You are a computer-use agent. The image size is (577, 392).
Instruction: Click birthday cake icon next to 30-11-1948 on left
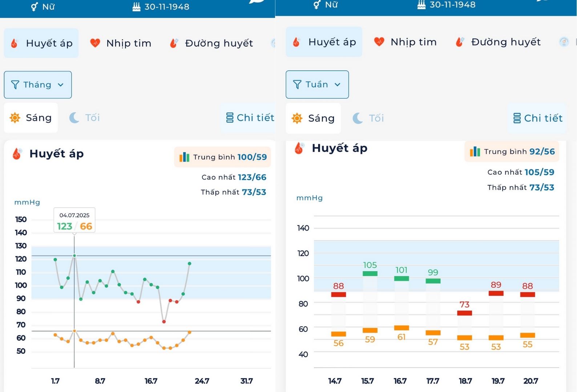point(136,7)
